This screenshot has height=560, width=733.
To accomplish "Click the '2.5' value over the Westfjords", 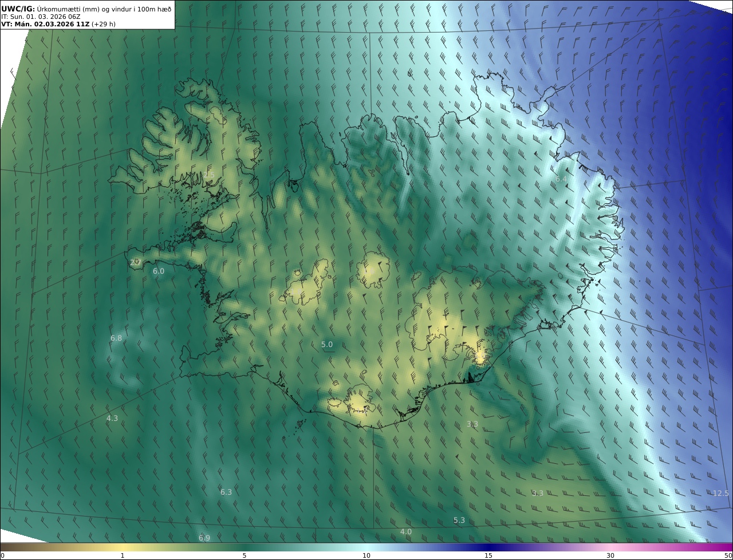I will (208, 175).
